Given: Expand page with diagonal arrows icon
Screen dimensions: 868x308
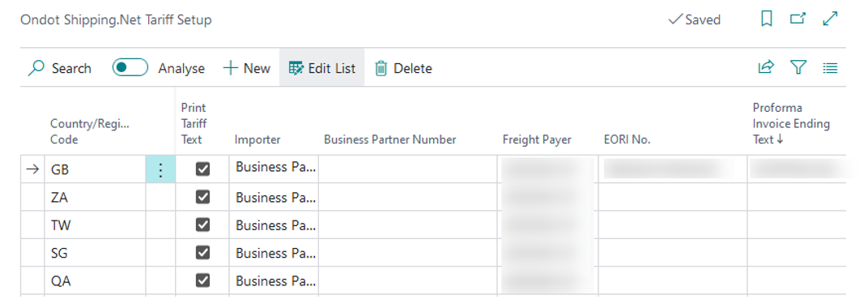Looking at the screenshot, I should 831,19.
